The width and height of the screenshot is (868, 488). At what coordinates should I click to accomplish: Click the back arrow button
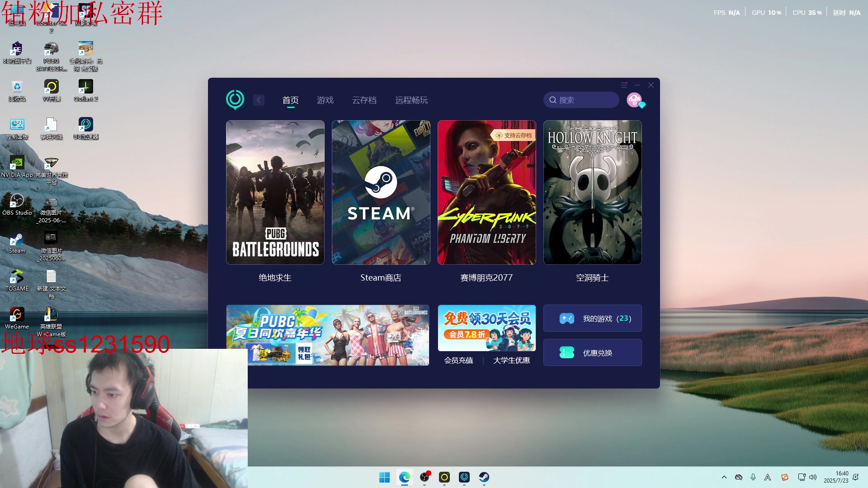pyautogui.click(x=259, y=100)
